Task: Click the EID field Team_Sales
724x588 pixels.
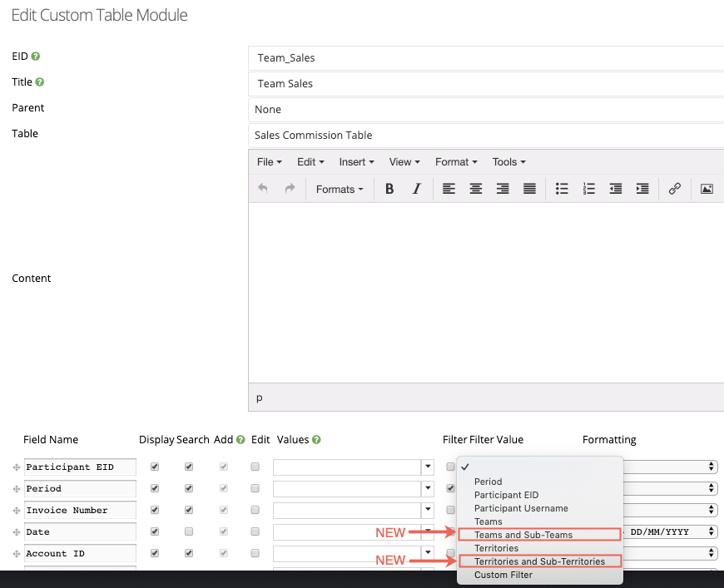Action: (x=486, y=58)
